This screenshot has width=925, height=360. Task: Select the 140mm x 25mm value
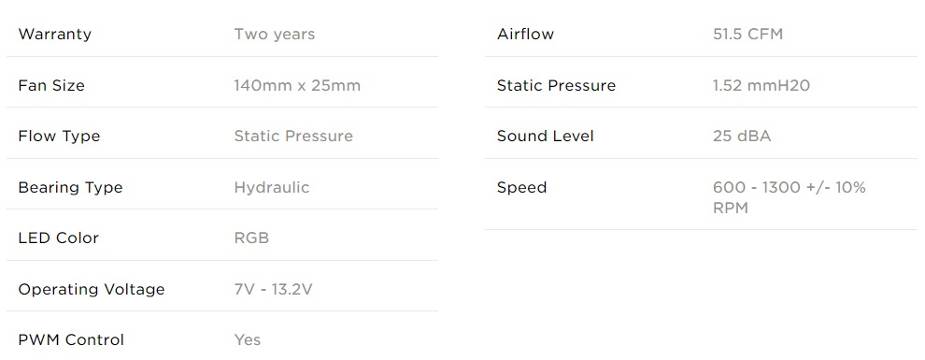[x=297, y=86]
